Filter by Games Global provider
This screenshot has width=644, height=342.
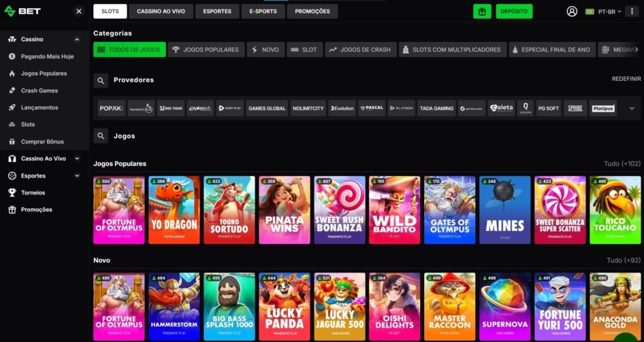tap(267, 108)
